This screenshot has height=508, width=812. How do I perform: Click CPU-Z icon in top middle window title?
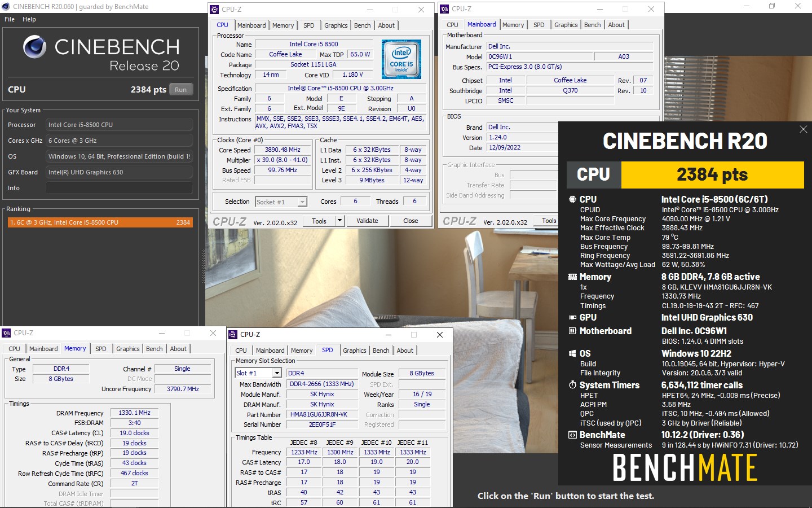[x=214, y=9]
